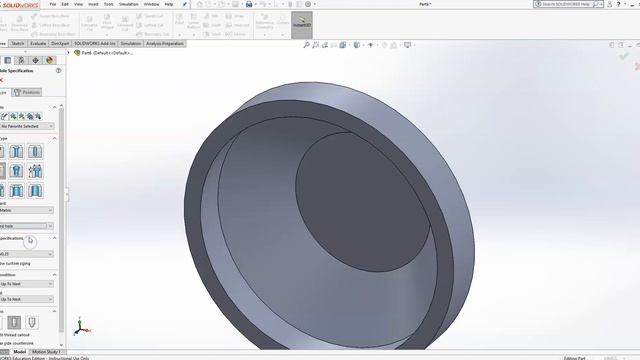Open the thread Up To Next dropdown

(27, 299)
